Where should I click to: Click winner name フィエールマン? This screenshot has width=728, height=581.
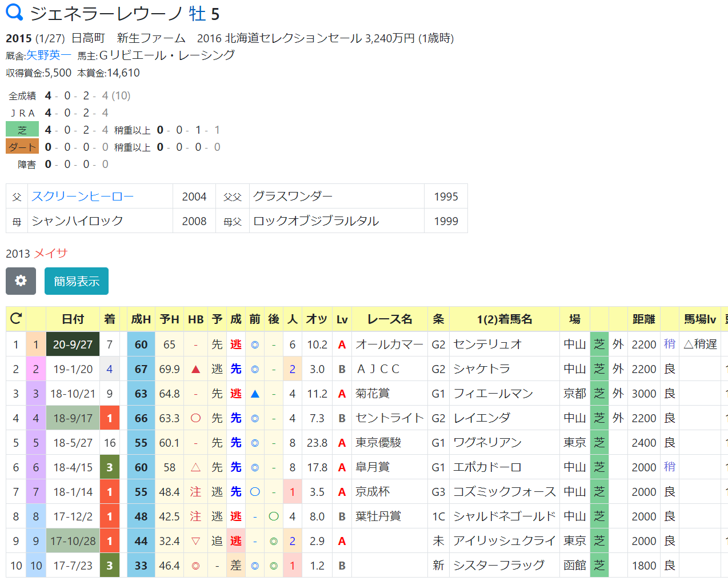[493, 393]
